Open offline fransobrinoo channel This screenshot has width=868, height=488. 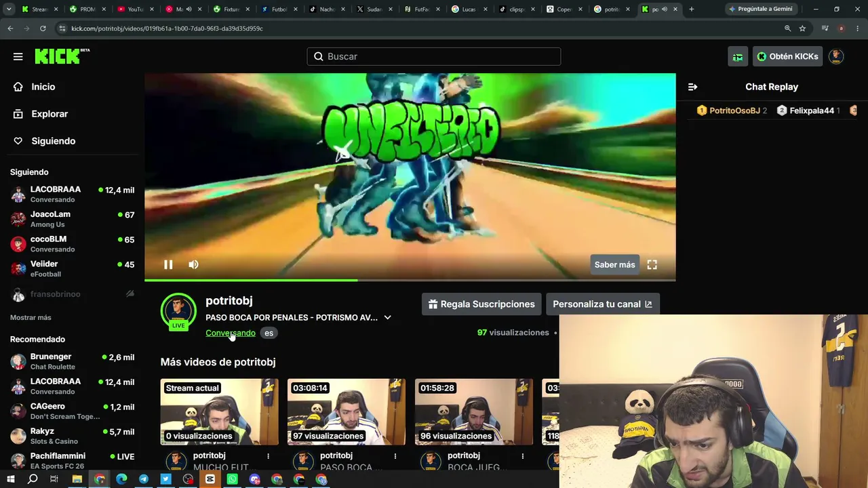point(72,294)
